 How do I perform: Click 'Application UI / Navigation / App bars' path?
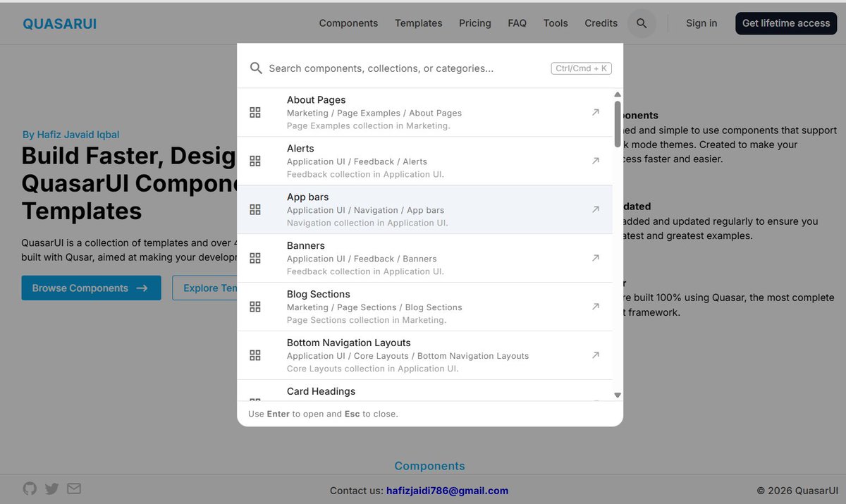365,210
